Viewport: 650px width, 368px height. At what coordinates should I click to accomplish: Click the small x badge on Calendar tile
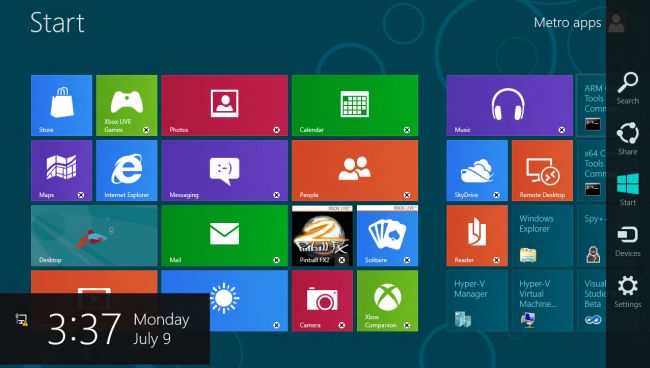(407, 130)
